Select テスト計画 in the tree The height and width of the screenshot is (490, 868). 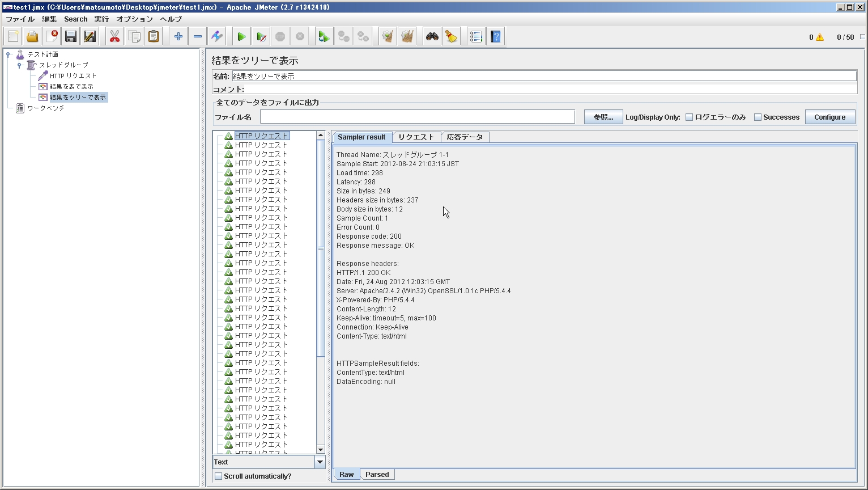pos(43,54)
